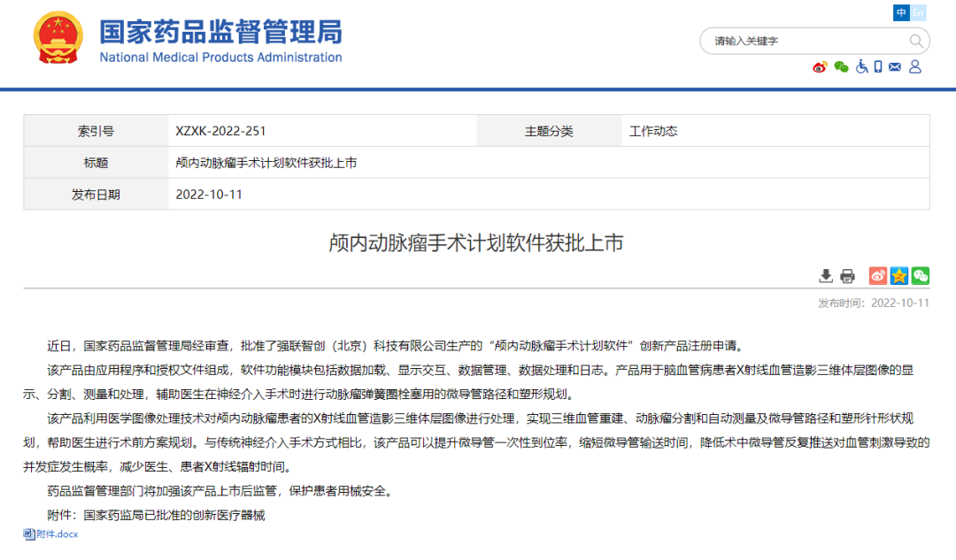Share the article to QZone star icon

pyautogui.click(x=898, y=276)
